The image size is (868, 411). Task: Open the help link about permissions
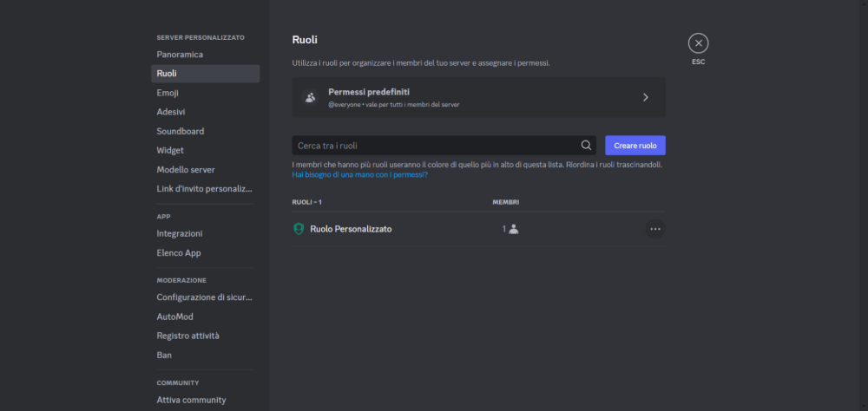pyautogui.click(x=360, y=174)
